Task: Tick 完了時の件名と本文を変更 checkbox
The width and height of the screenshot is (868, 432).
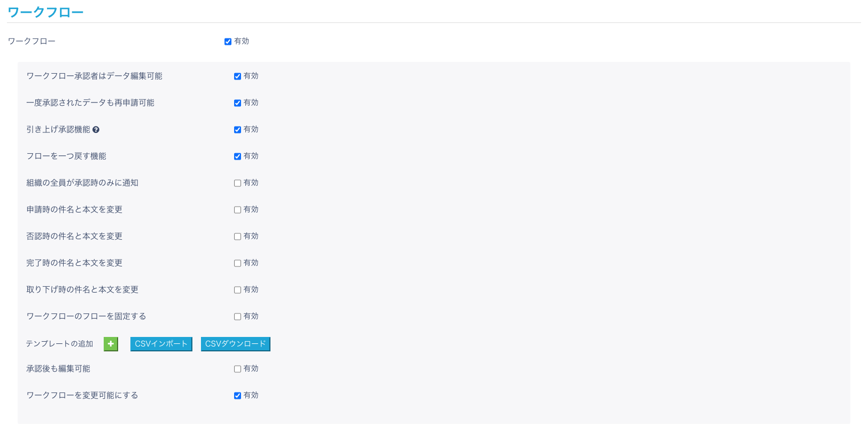Action: tap(237, 263)
